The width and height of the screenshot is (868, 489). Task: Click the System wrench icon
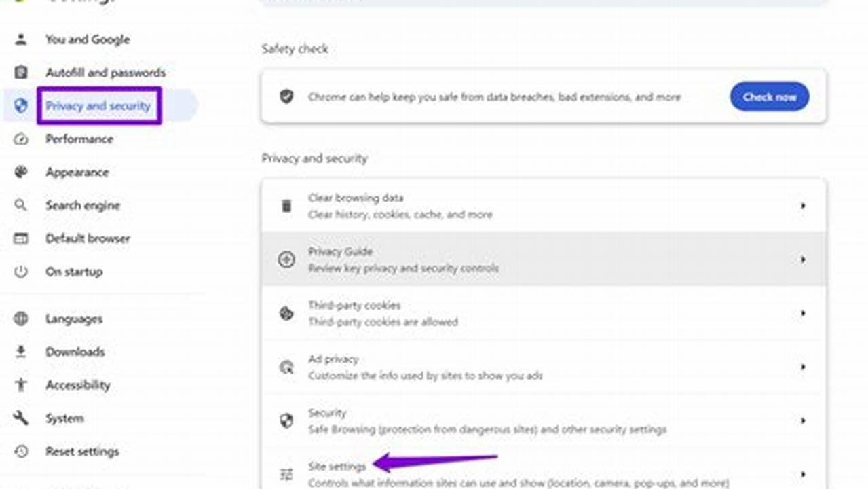21,418
